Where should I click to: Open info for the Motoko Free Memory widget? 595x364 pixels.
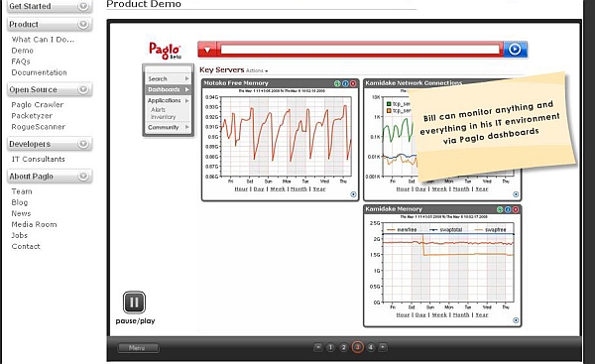tap(345, 83)
